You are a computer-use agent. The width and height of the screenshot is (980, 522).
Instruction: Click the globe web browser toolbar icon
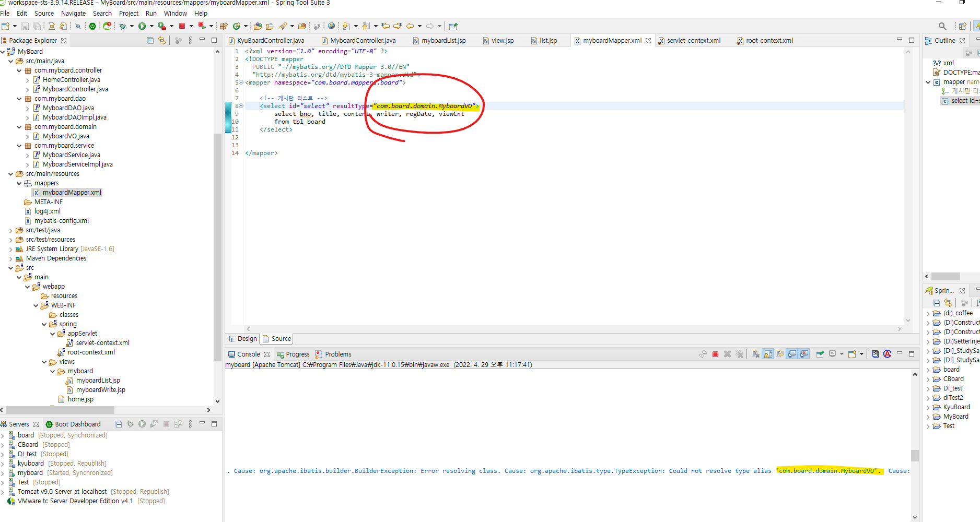(x=331, y=26)
